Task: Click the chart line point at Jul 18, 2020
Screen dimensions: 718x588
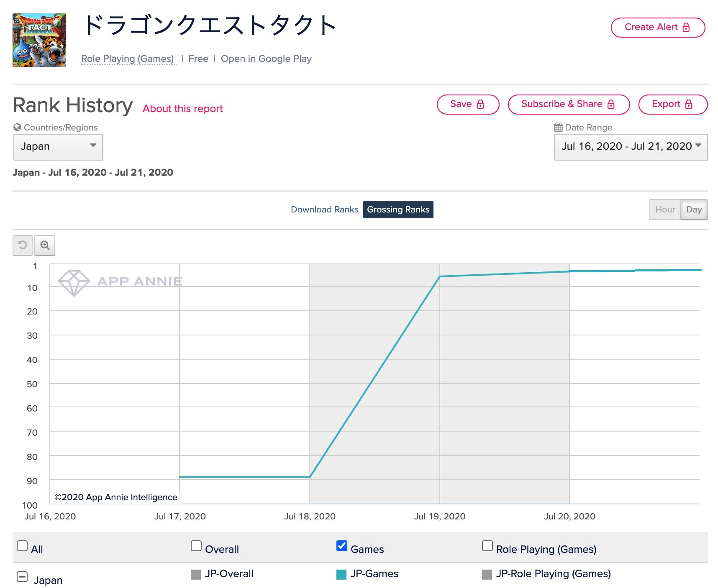Action: (x=309, y=477)
